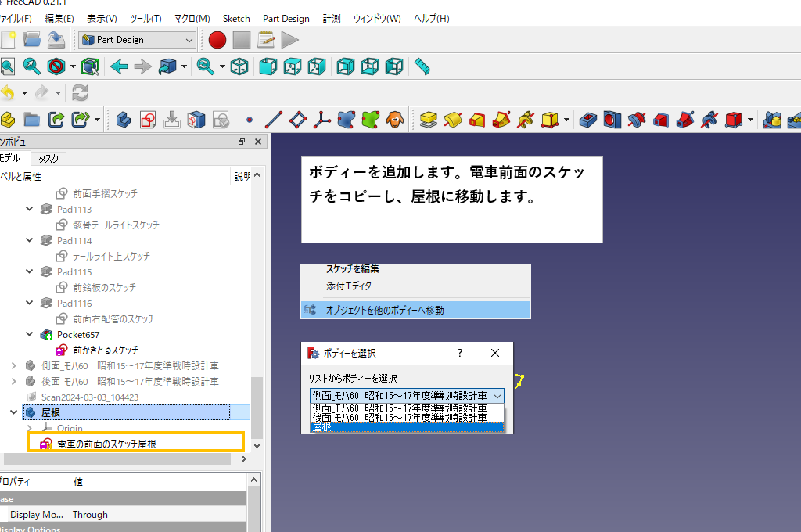
Task: Select the yellow Pad tool
Action: point(428,120)
